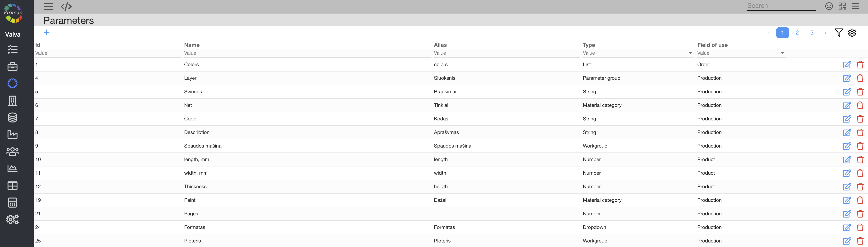Toggle the left hamburger menu
The image size is (868, 247).
(x=49, y=6)
